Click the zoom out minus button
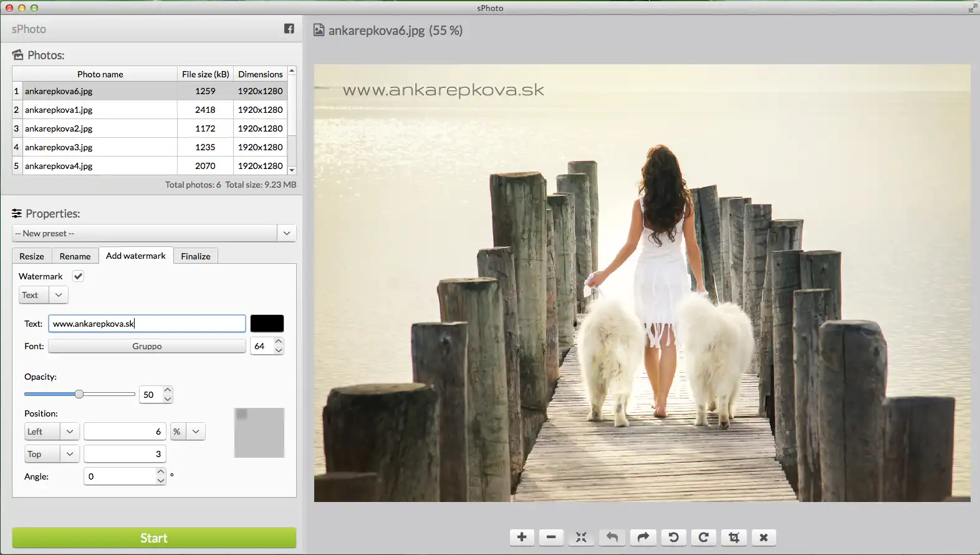Image resolution: width=980 pixels, height=555 pixels. pos(551,537)
